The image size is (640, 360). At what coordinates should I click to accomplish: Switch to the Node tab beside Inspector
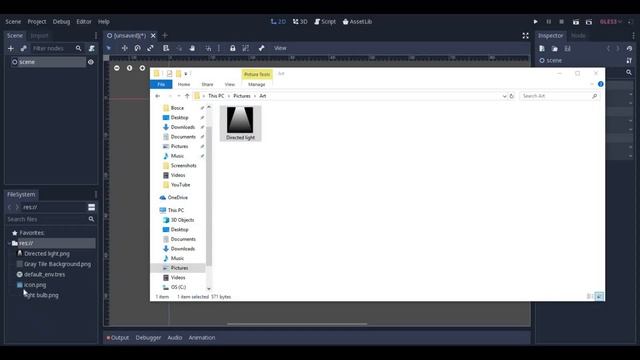click(578, 36)
